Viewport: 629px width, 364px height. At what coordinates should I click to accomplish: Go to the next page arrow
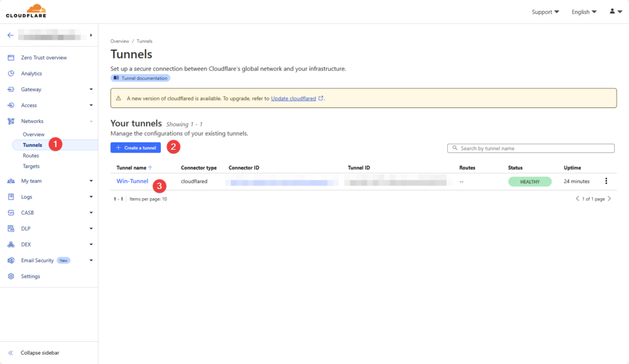609,198
